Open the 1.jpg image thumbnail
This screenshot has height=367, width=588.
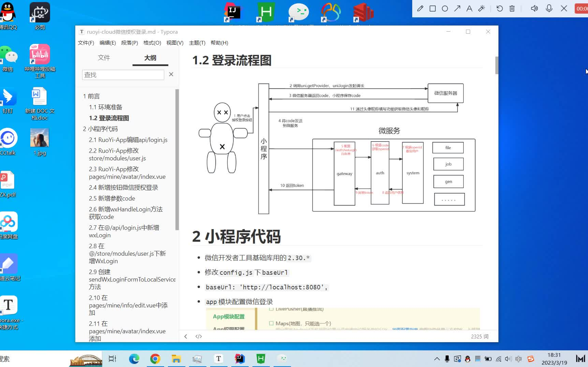point(40,142)
